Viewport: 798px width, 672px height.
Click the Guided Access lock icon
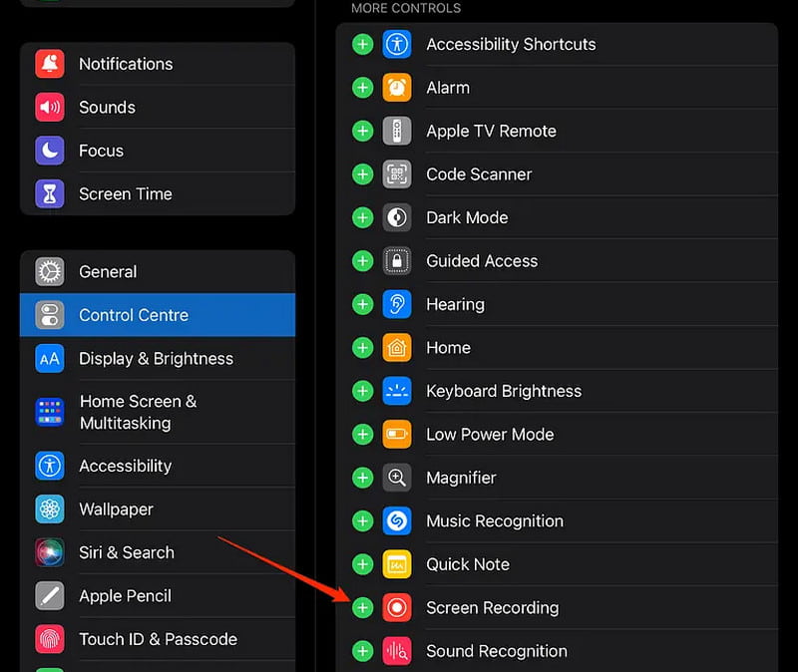click(x=397, y=261)
